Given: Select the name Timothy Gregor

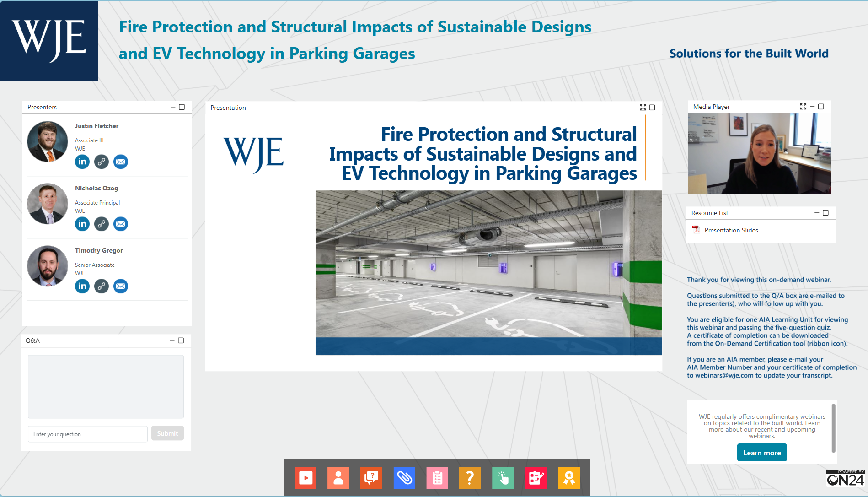Looking at the screenshot, I should pyautogui.click(x=99, y=250).
